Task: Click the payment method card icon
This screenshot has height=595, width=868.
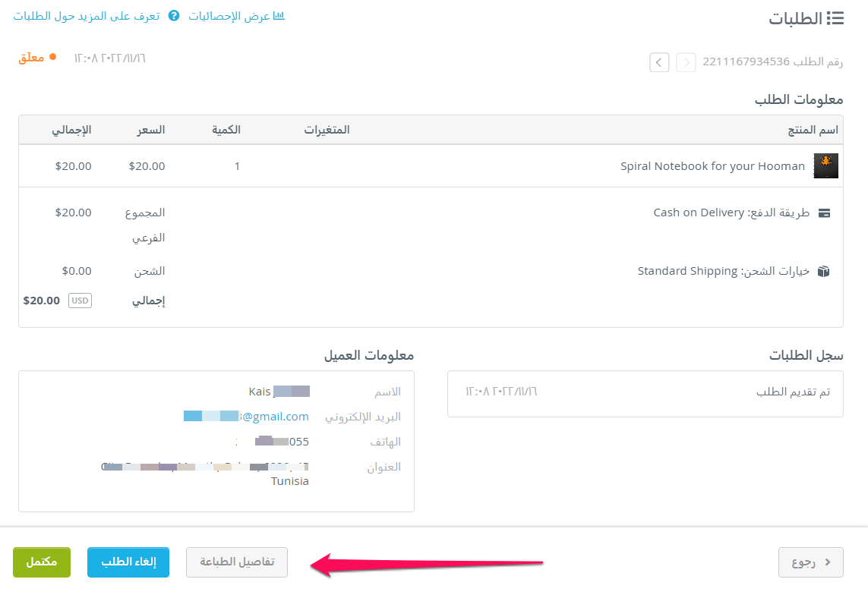Action: point(824,213)
